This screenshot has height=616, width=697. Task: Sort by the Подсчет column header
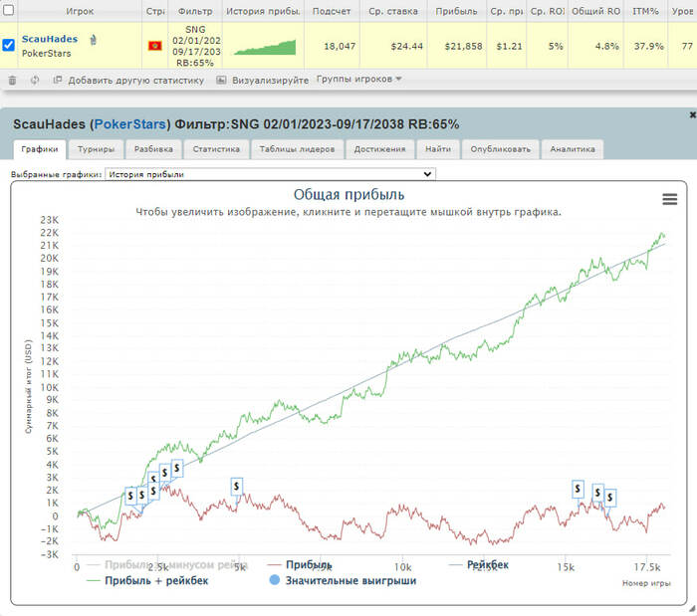click(x=332, y=11)
